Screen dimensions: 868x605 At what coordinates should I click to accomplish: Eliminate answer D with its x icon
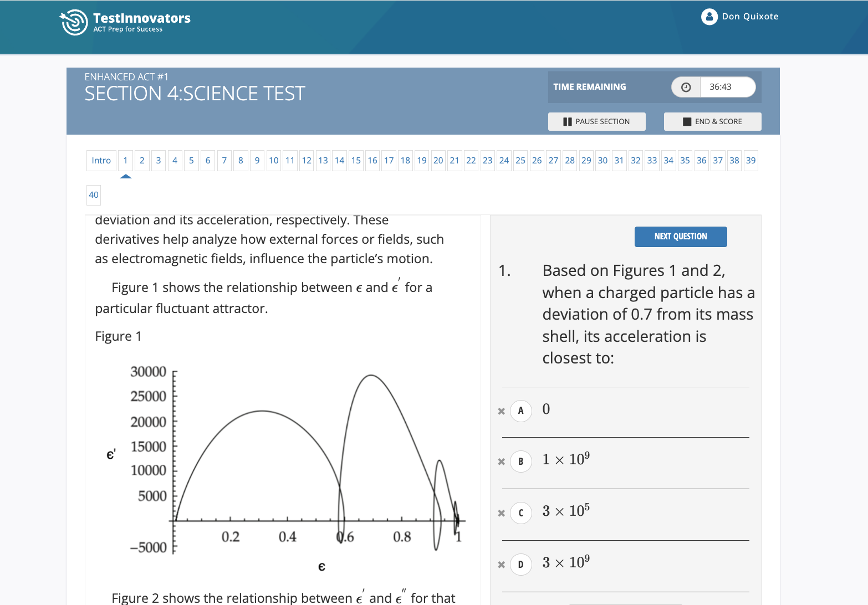coord(501,565)
